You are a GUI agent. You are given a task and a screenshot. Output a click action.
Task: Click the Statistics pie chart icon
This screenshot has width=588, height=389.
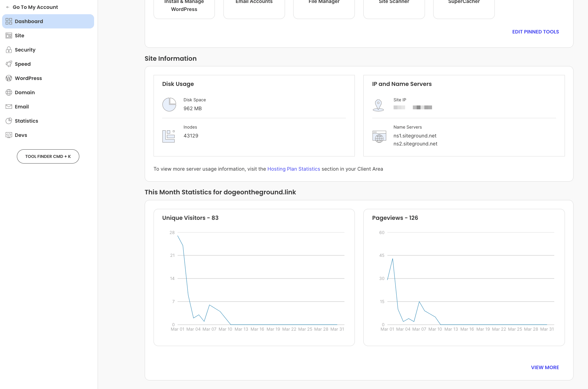pos(9,121)
